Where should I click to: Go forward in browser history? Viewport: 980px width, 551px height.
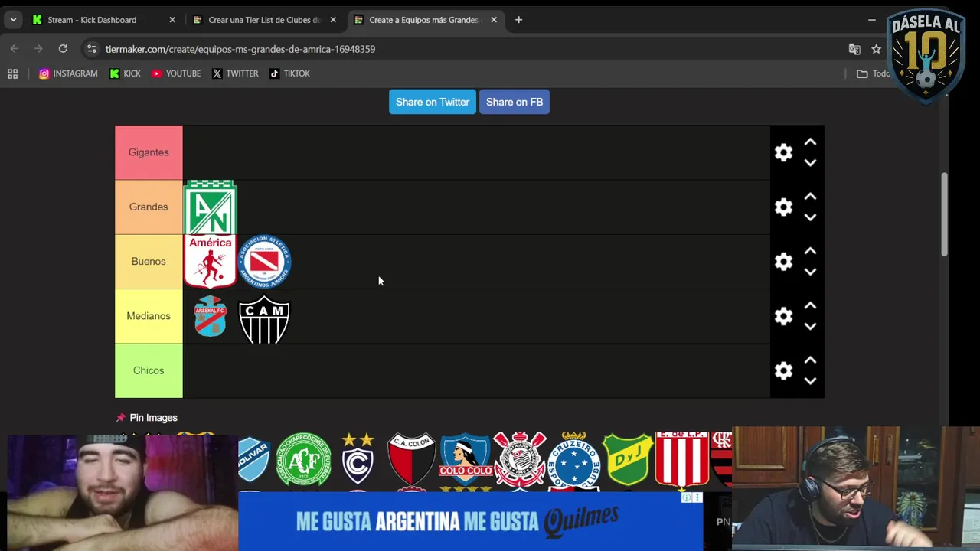point(38,49)
